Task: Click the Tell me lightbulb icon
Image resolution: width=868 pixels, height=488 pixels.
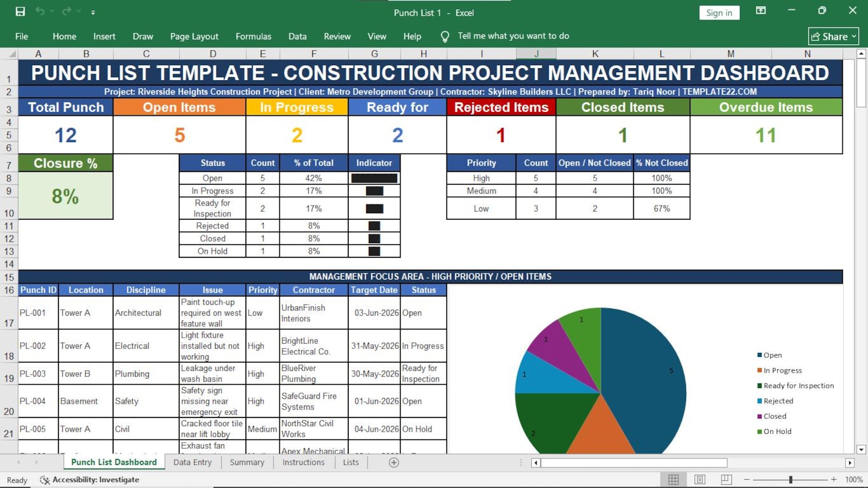Action: click(445, 37)
